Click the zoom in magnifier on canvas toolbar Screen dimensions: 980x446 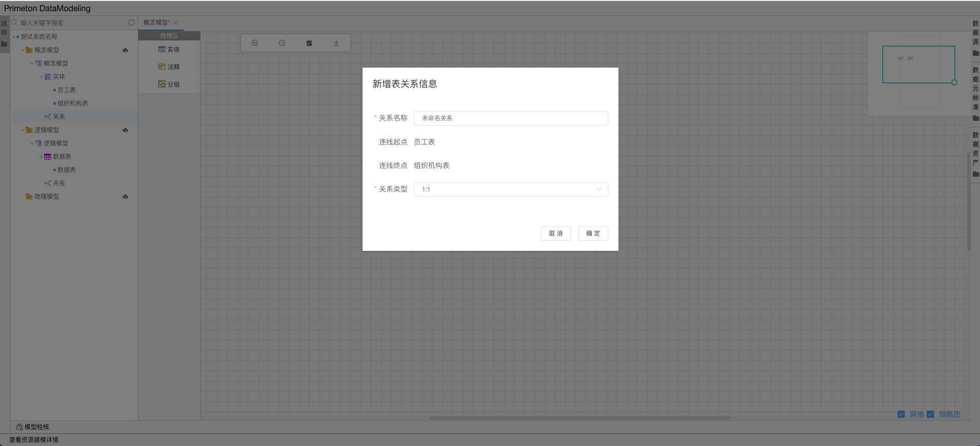pyautogui.click(x=255, y=43)
